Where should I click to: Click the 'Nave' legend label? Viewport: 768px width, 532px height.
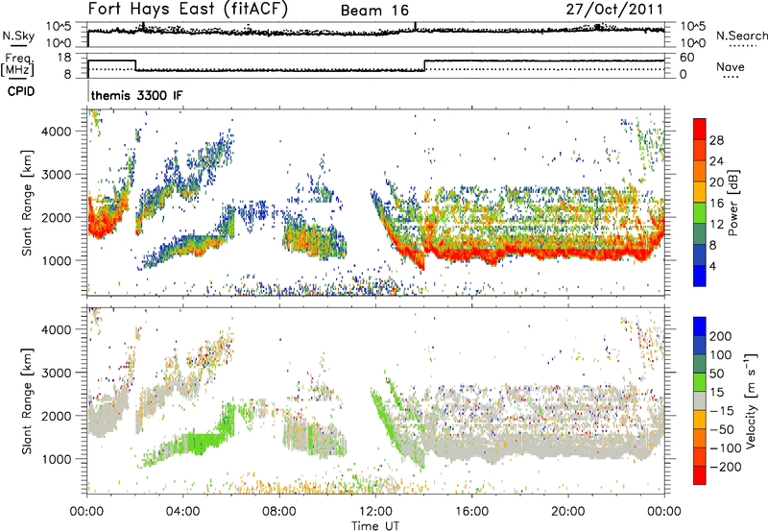[731, 66]
